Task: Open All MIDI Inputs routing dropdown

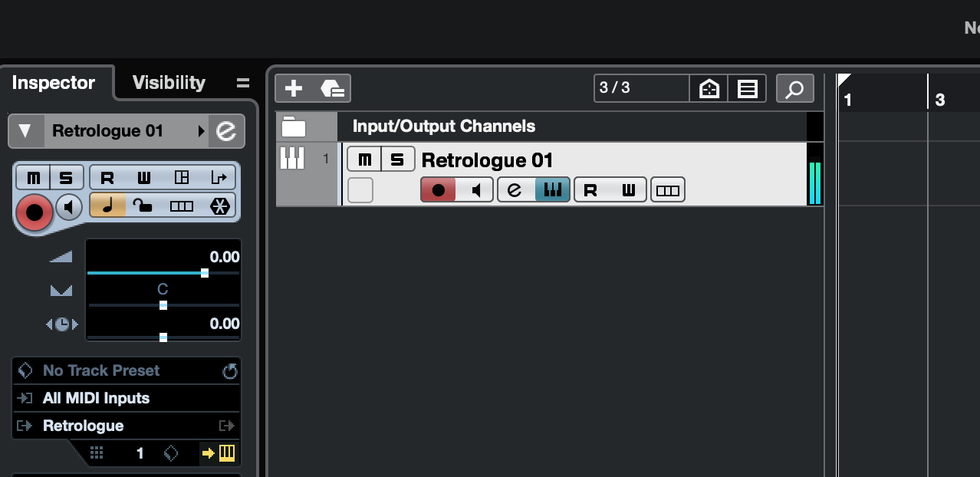Action: click(x=127, y=398)
